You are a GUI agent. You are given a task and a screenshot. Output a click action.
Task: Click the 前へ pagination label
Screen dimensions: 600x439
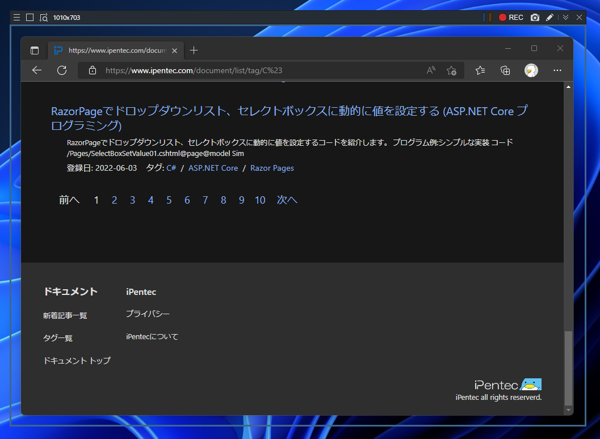tap(69, 200)
